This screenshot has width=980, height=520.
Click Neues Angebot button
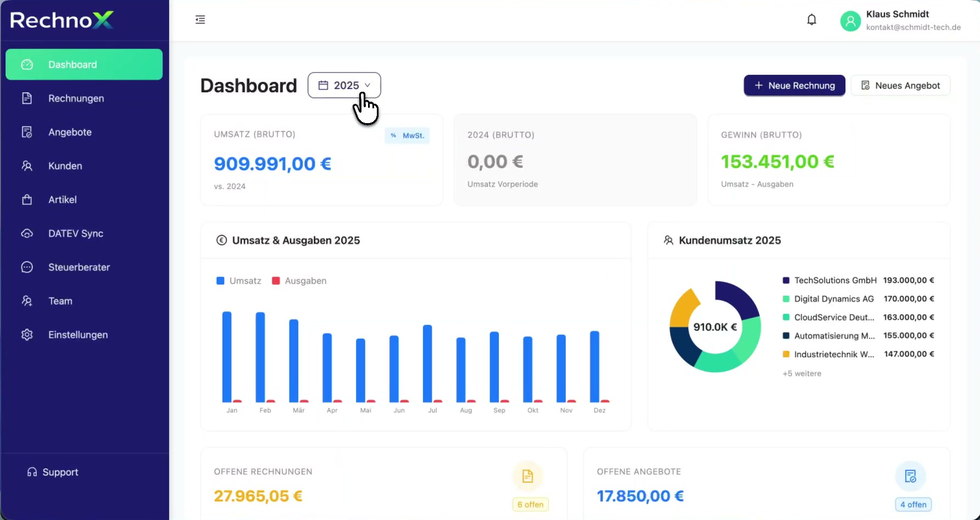click(x=900, y=85)
